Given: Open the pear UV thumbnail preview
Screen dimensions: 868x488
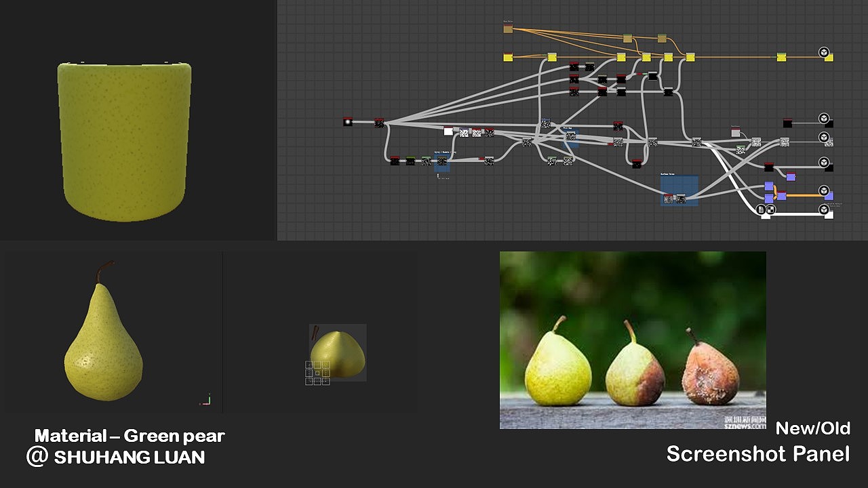Looking at the screenshot, I should (338, 352).
